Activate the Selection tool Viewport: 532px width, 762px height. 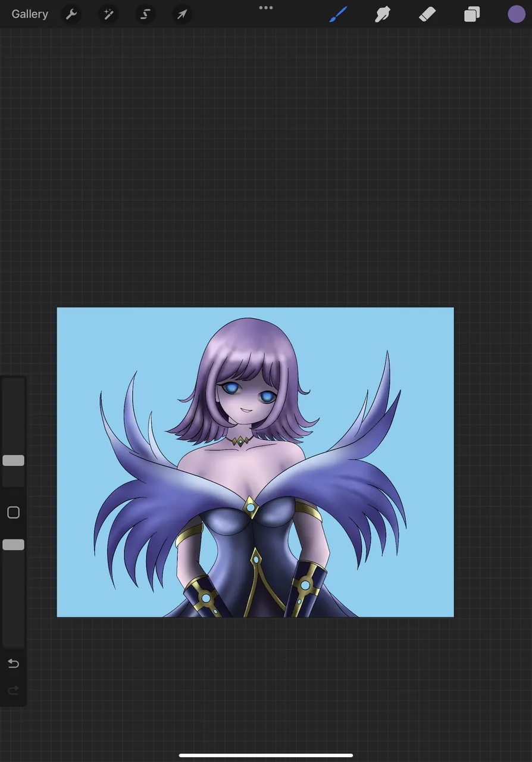[145, 14]
